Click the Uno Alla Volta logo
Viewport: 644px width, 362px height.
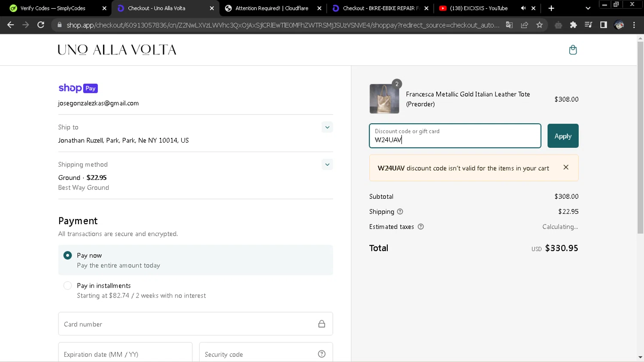click(x=117, y=50)
